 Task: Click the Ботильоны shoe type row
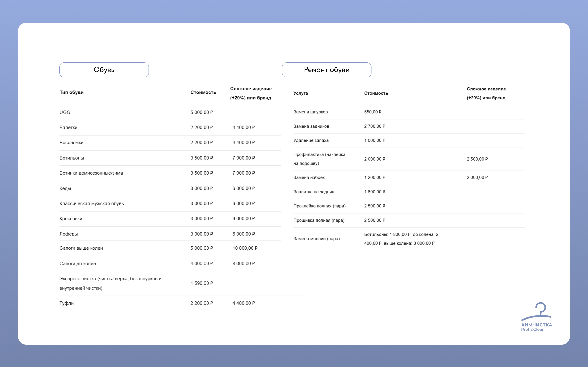pyautogui.click(x=72, y=158)
